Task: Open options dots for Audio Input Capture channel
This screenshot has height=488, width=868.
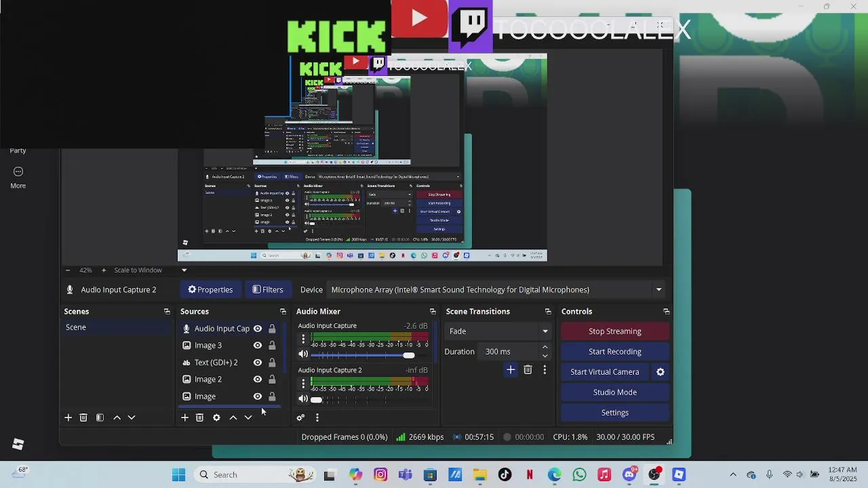Action: click(x=303, y=338)
